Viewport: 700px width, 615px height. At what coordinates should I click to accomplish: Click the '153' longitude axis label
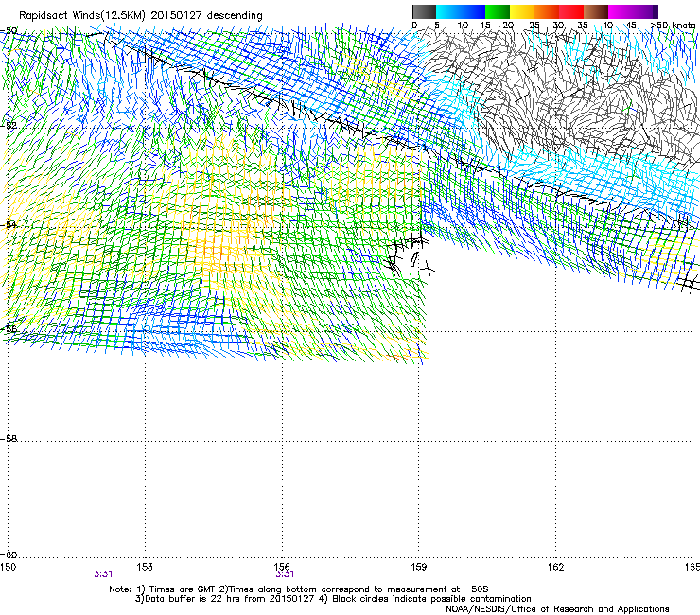pos(145,567)
